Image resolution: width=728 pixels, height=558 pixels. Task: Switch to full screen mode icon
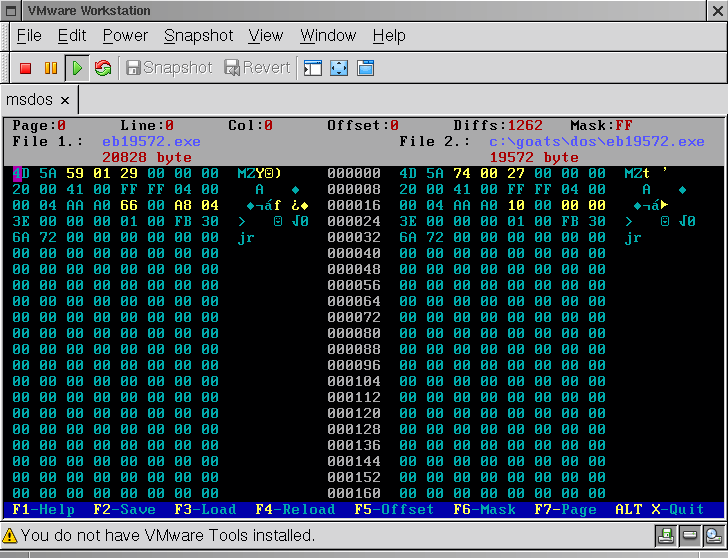click(339, 68)
